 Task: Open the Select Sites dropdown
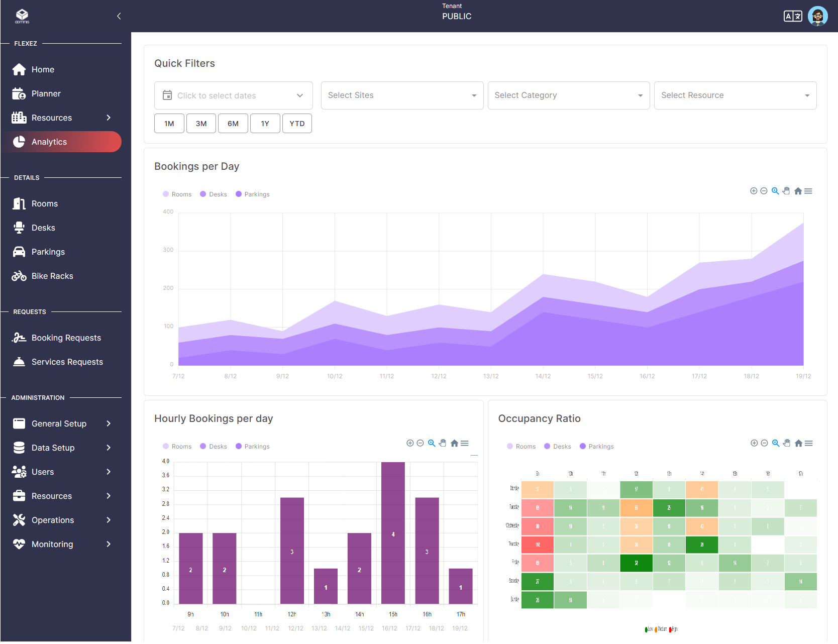[x=401, y=95]
